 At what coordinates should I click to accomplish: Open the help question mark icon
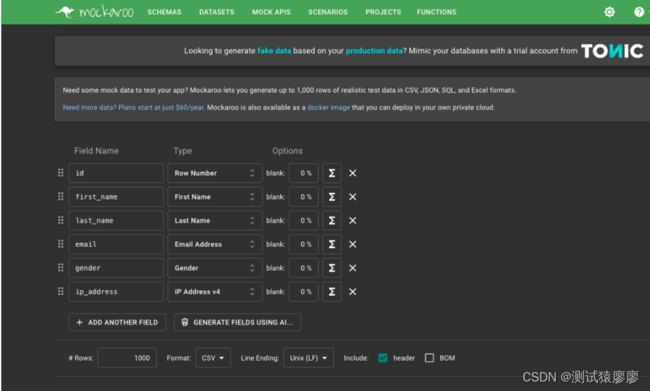click(639, 12)
